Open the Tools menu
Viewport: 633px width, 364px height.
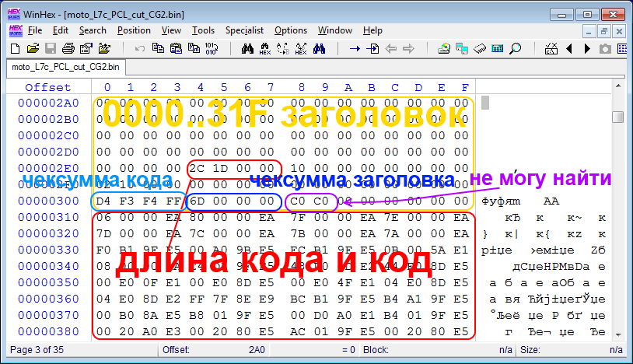[x=203, y=30]
